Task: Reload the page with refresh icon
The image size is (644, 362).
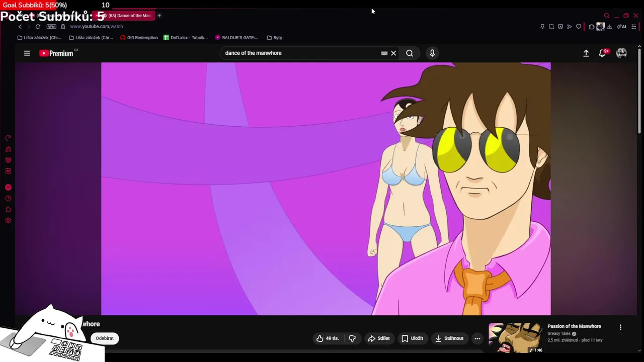Action: [x=38, y=26]
